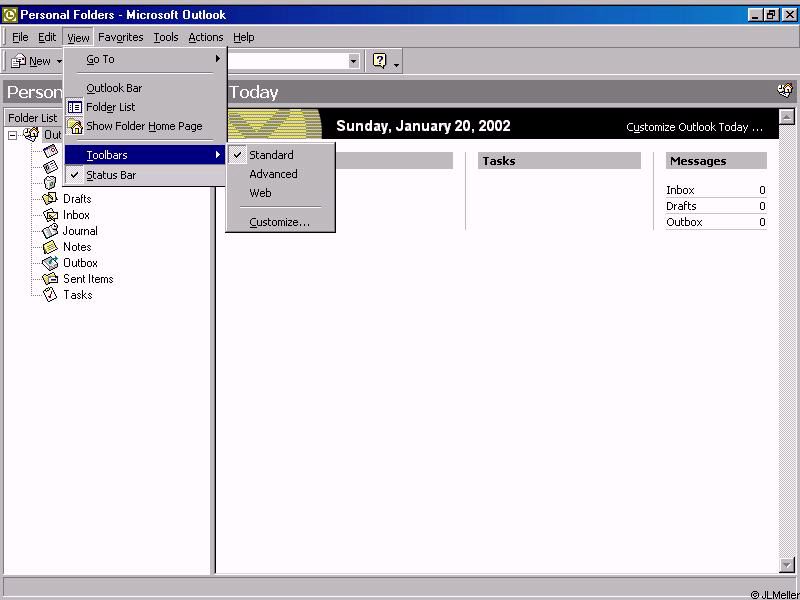The height and width of the screenshot is (600, 800).
Task: Select the Drafts folder in the tree
Action: tap(77, 199)
